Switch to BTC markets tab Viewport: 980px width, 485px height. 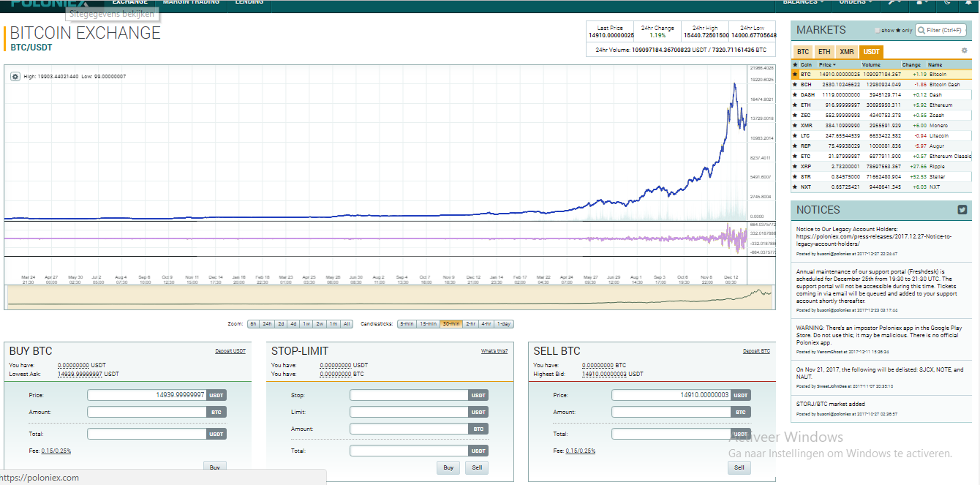(x=803, y=52)
